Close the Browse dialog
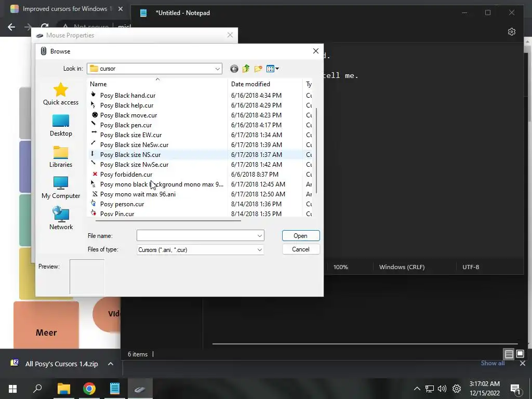Screen dimensions: 532x399 315,51
